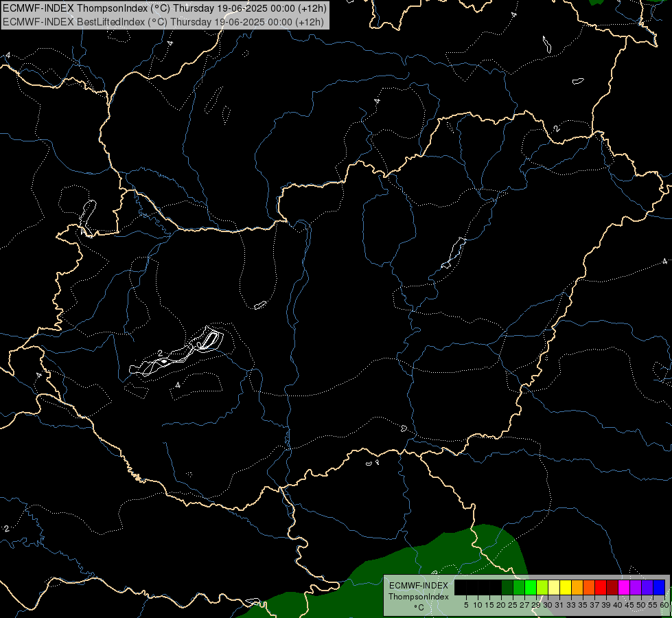
Task: Pick the purple 45–50 legend swatch
Action: (x=636, y=587)
